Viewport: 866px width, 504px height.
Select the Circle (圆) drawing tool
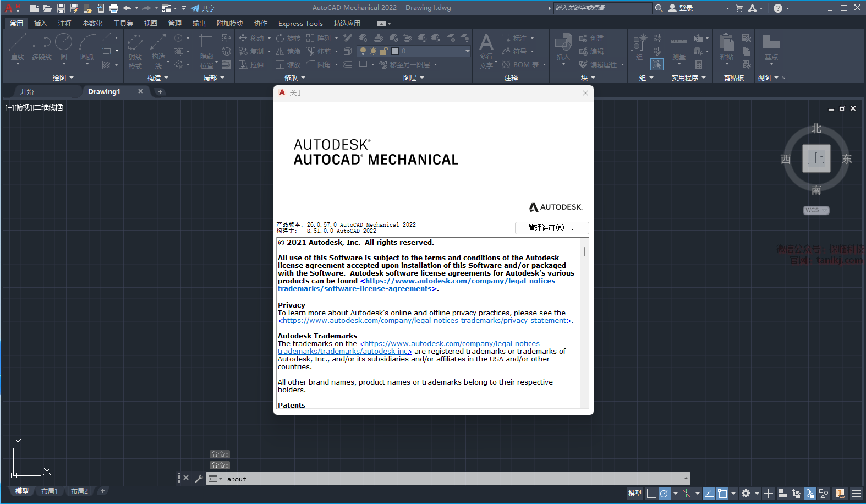[x=64, y=46]
